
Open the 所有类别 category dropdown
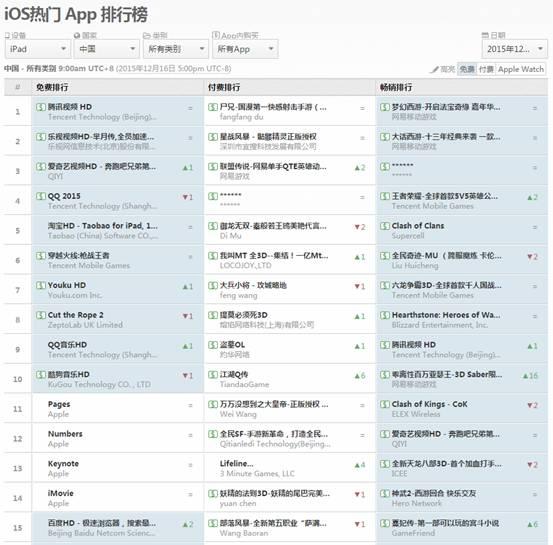pos(176,49)
